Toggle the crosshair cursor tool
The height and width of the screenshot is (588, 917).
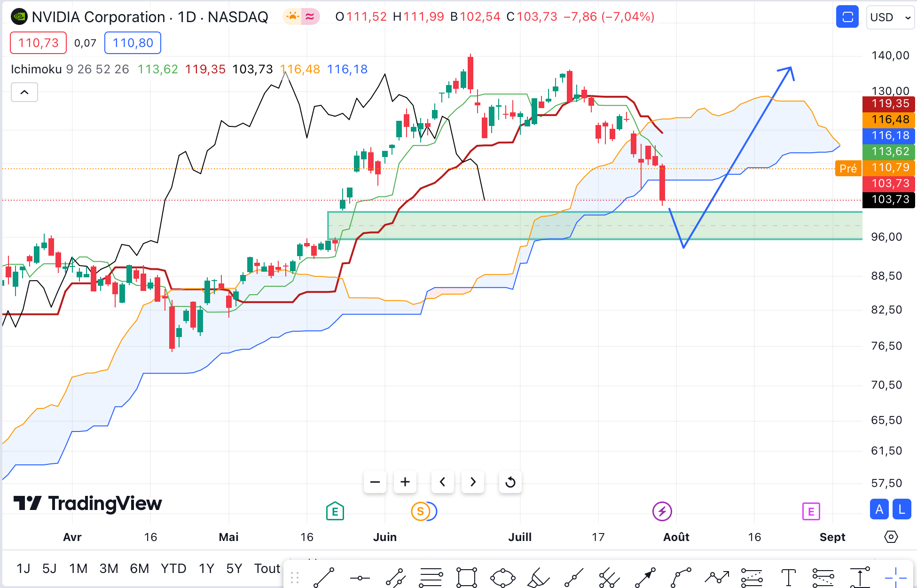click(x=895, y=577)
